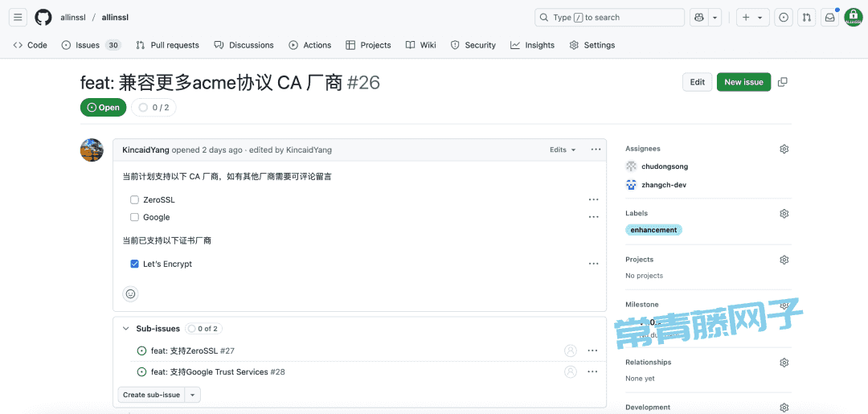Click the Edit issue title button

point(698,82)
